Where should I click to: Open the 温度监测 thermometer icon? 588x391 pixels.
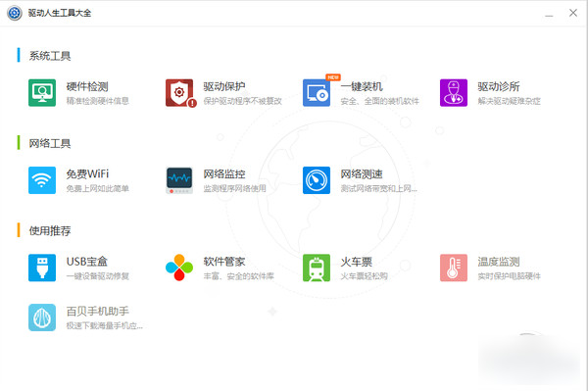pyautogui.click(x=454, y=268)
